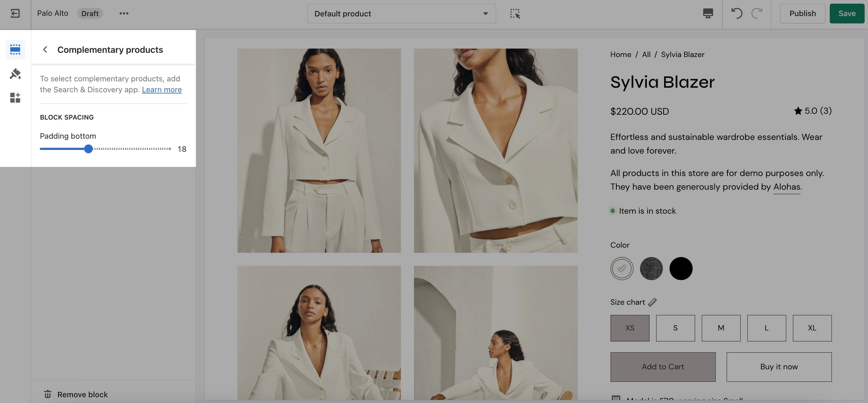Click Remove block in sidebar
868x403 pixels.
click(x=82, y=394)
